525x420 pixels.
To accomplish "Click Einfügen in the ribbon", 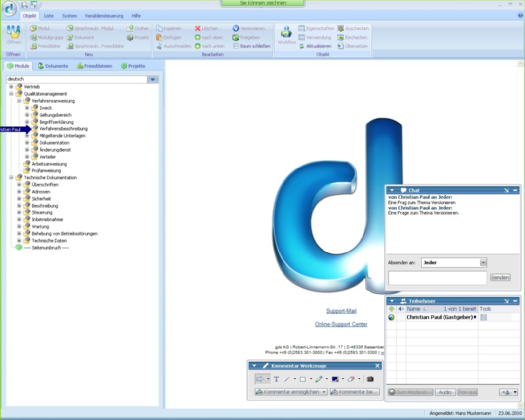I will tap(168, 37).
